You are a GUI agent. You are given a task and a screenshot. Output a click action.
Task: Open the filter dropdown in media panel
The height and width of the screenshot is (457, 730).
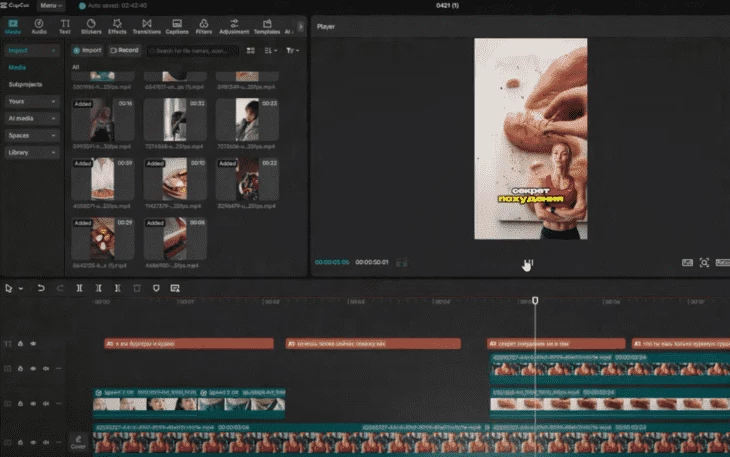(292, 50)
